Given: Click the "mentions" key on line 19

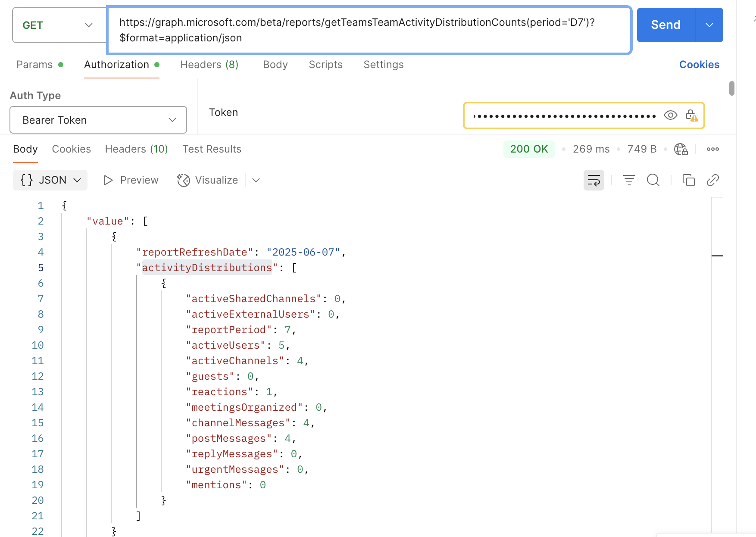Looking at the screenshot, I should (x=216, y=485).
